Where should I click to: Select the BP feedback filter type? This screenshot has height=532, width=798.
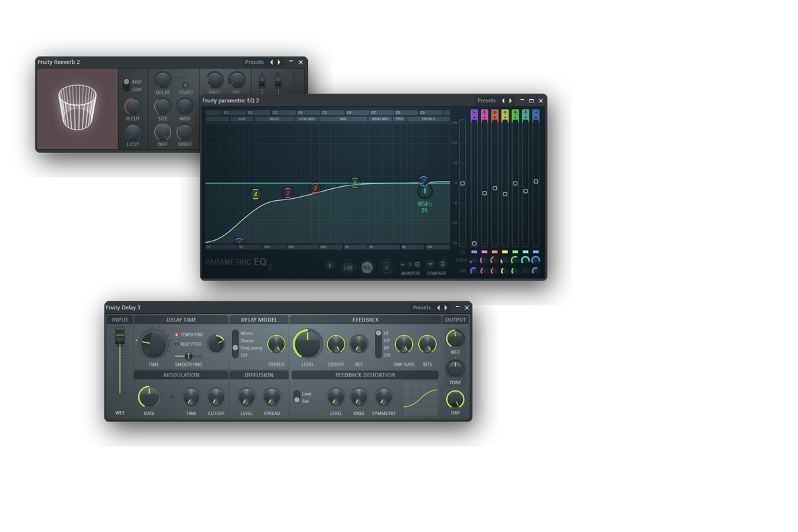coord(387,348)
